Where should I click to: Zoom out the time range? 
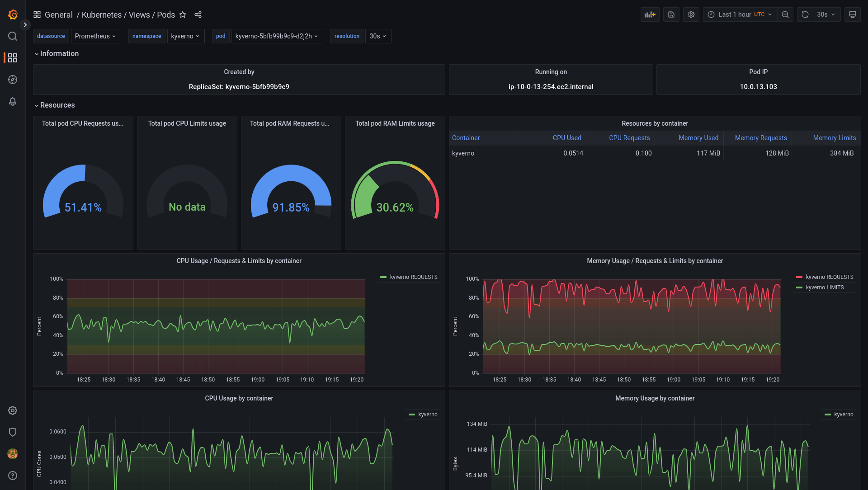tap(785, 14)
